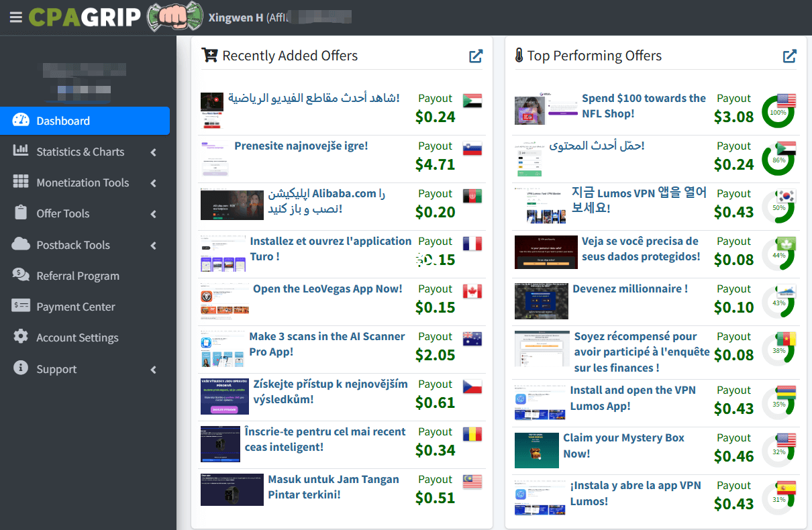Expand the Support chevron
Screen dimensions: 812x530
[x=153, y=370]
